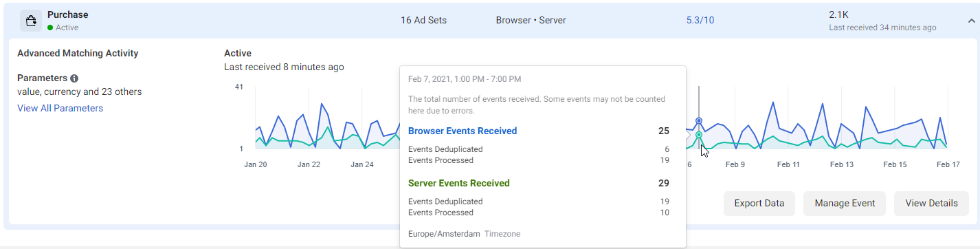Click the Browser • Server connection method text
980x249 pixels.
[x=531, y=20]
